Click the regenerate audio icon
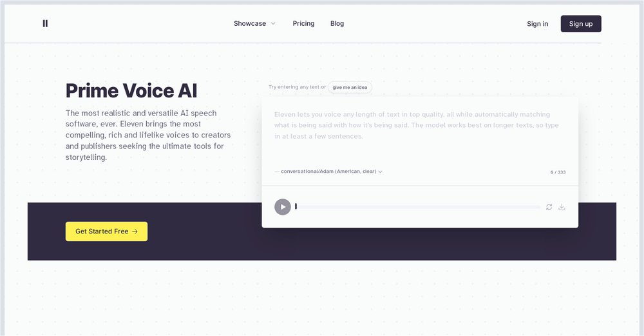This screenshot has width=644, height=336. tap(549, 207)
